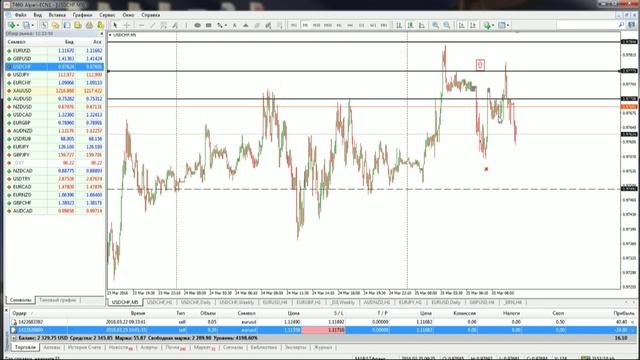
Task: Click the search magnifier icon at top right
Action: [621, 25]
